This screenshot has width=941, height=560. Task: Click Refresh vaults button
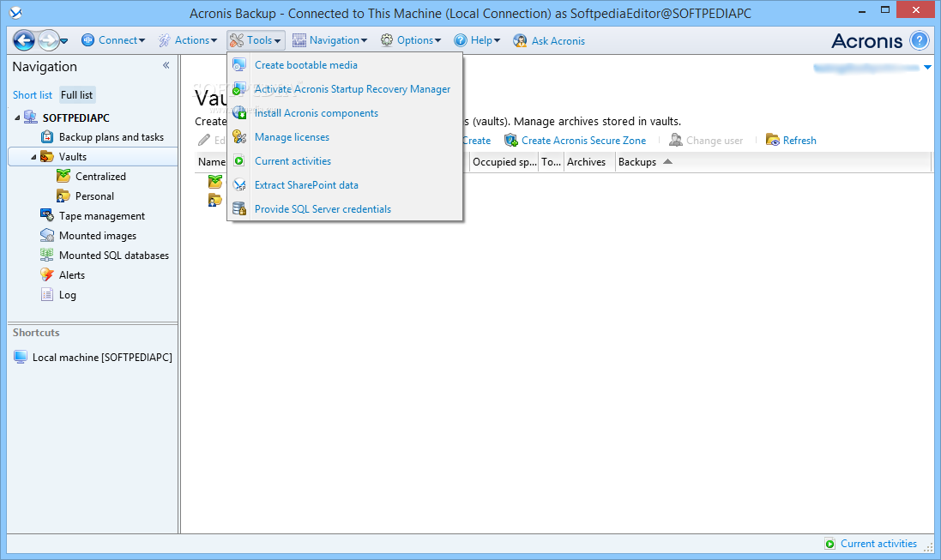click(x=791, y=141)
